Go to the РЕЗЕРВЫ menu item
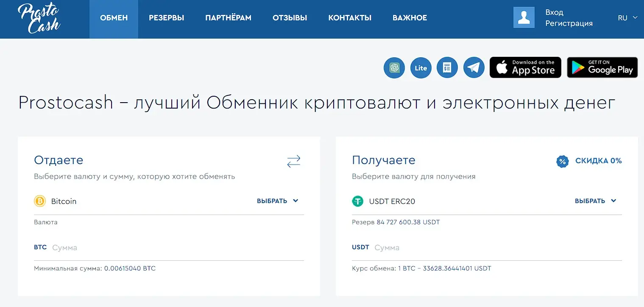644x307 pixels. (167, 18)
